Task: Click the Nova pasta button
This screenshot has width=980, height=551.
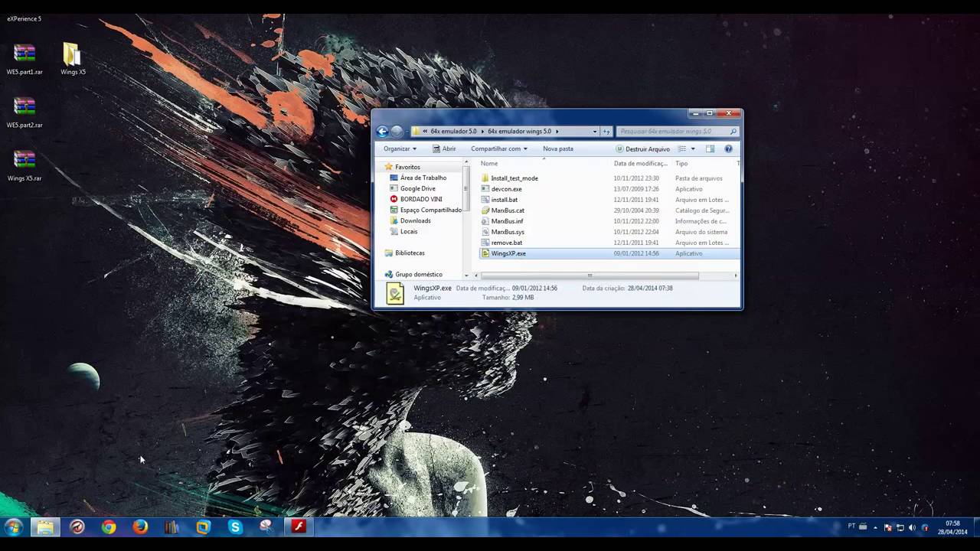Action: click(x=558, y=149)
